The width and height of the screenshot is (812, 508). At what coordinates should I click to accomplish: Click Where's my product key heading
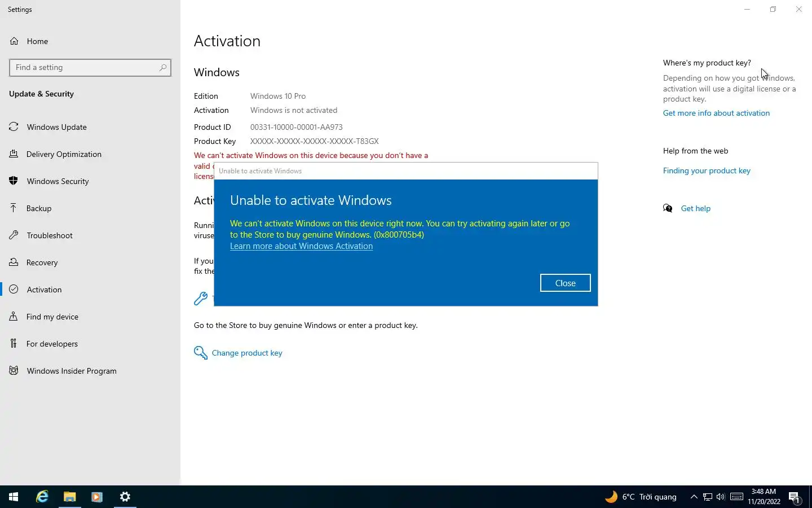tap(707, 63)
